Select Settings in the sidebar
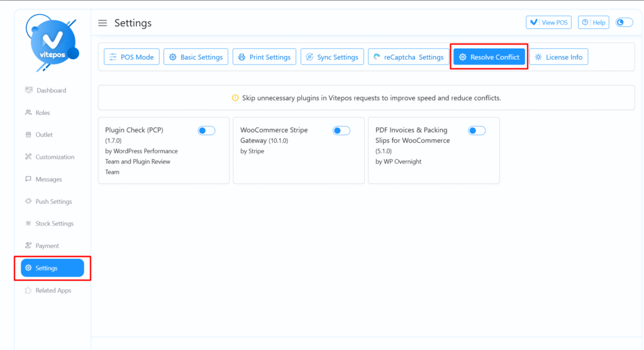This screenshot has width=644, height=350. point(53,268)
